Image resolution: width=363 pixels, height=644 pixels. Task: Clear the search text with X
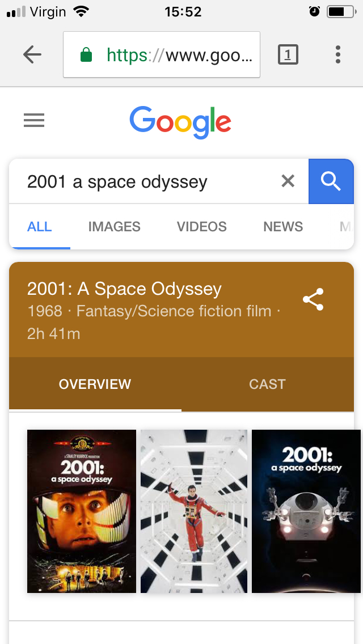point(288,181)
